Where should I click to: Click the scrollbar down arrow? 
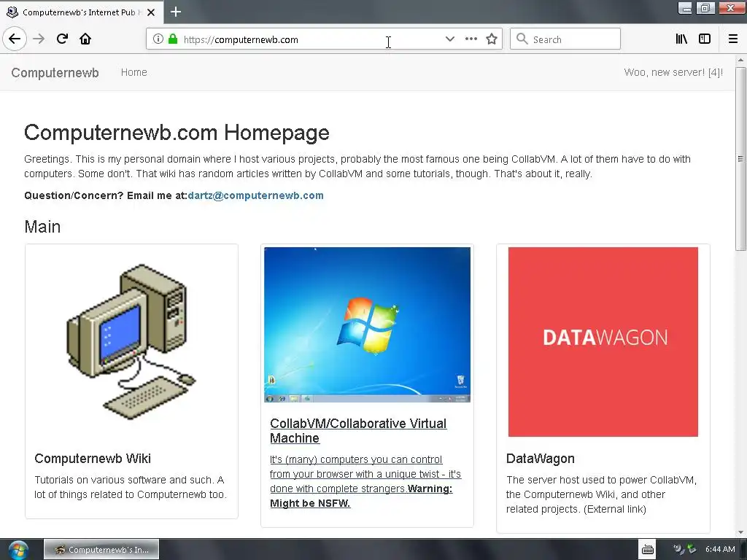point(740,533)
